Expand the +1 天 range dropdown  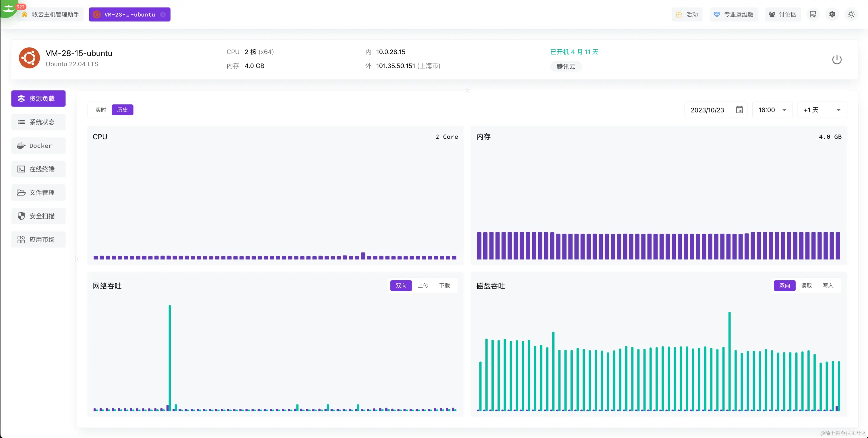(x=822, y=110)
